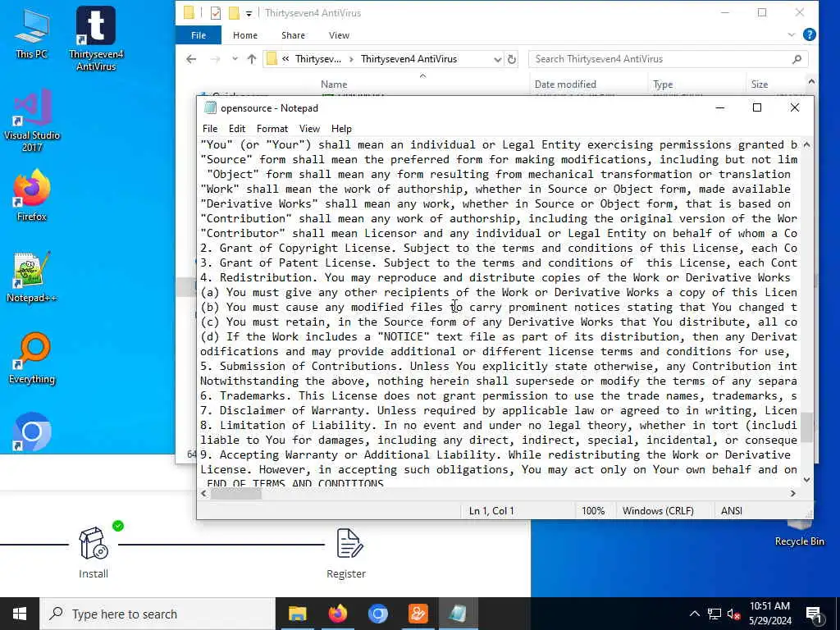Image resolution: width=840 pixels, height=630 pixels.
Task: Open Notepad++ desktop shortcut
Action: point(32,277)
